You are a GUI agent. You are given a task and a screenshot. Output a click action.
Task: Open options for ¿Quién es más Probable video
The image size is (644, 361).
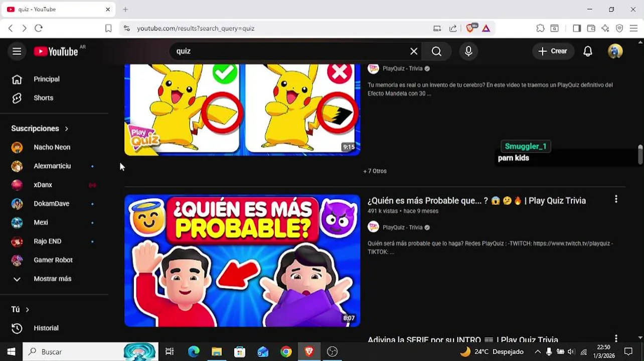point(616,200)
